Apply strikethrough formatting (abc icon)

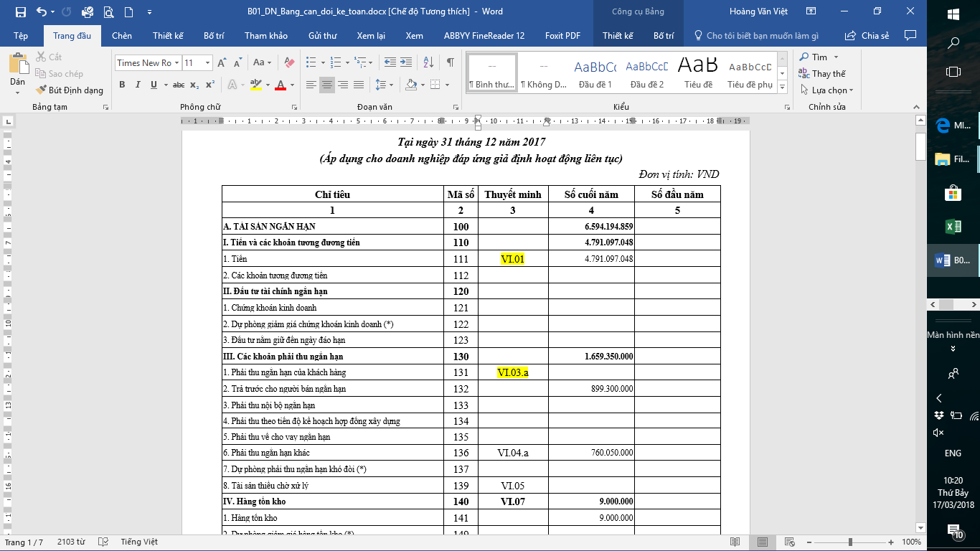179,85
